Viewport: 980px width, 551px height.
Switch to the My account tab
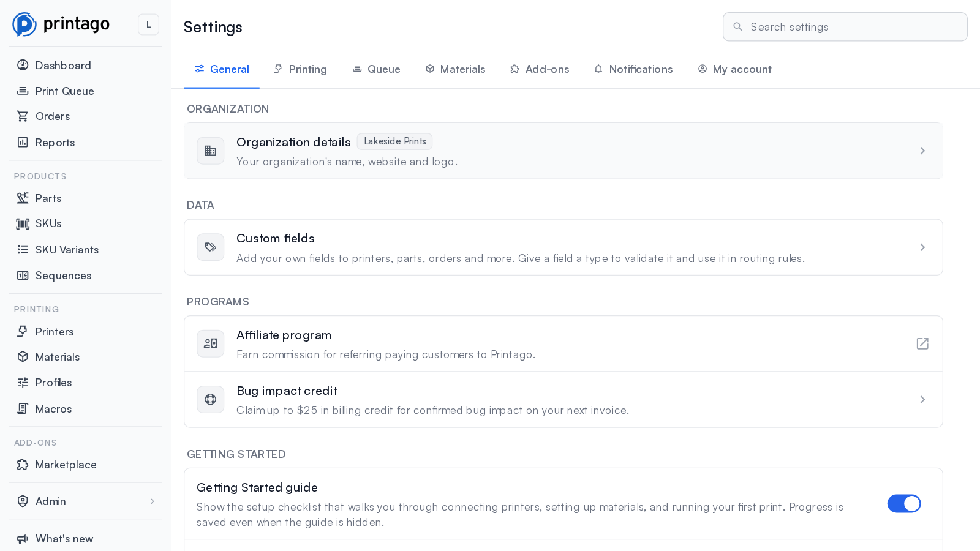(x=734, y=69)
